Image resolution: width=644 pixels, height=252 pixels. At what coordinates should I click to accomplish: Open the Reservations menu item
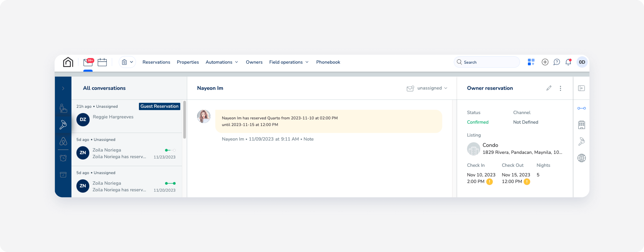coord(156,62)
